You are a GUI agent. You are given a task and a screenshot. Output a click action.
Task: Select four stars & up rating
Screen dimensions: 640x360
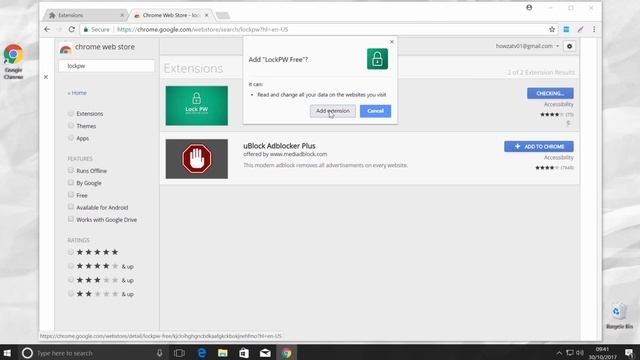[71, 266]
